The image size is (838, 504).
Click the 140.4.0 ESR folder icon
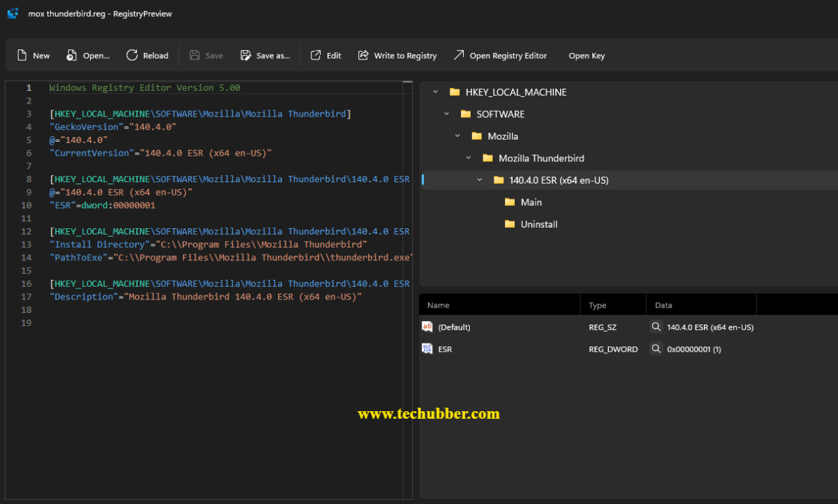coord(499,180)
